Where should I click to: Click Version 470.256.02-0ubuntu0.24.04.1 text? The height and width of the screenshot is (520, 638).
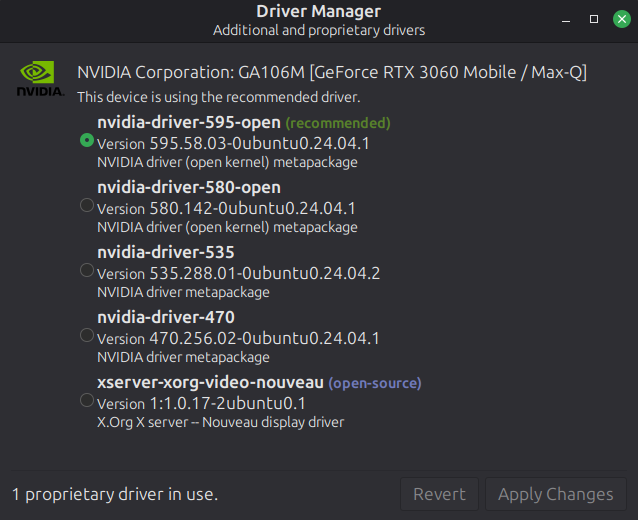[x=238, y=339]
